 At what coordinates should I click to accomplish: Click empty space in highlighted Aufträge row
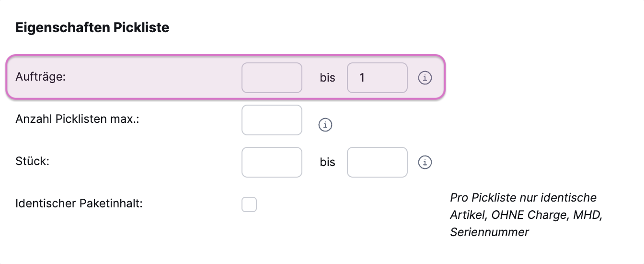[x=153, y=78]
